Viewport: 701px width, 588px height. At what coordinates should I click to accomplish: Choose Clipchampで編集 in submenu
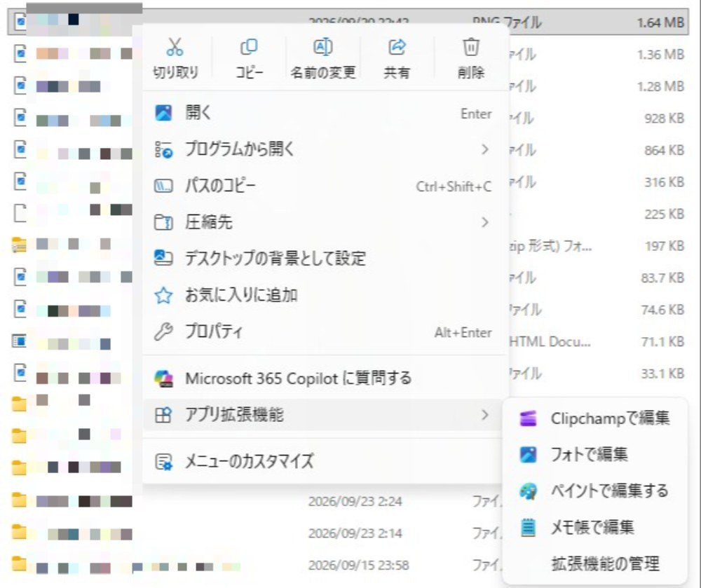[x=595, y=418]
